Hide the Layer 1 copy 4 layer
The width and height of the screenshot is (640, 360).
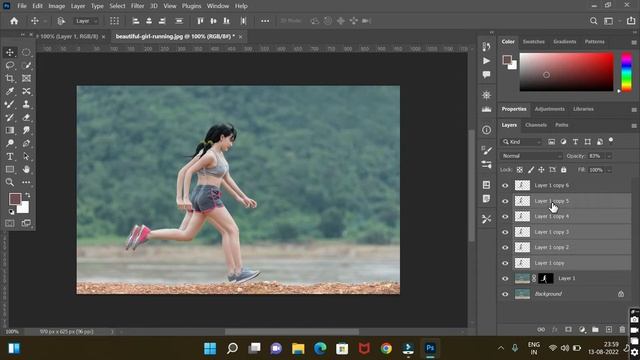click(505, 217)
